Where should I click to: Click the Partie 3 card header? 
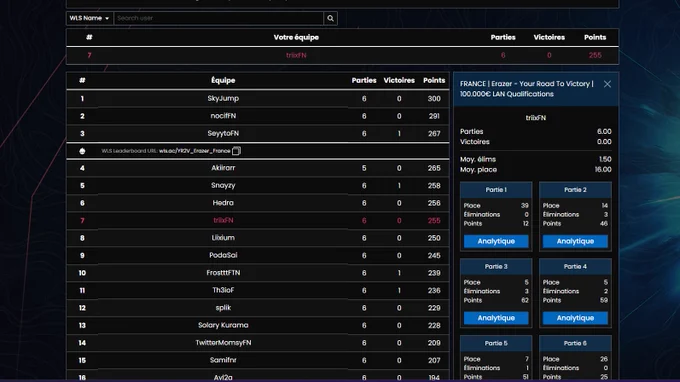[x=496, y=266]
